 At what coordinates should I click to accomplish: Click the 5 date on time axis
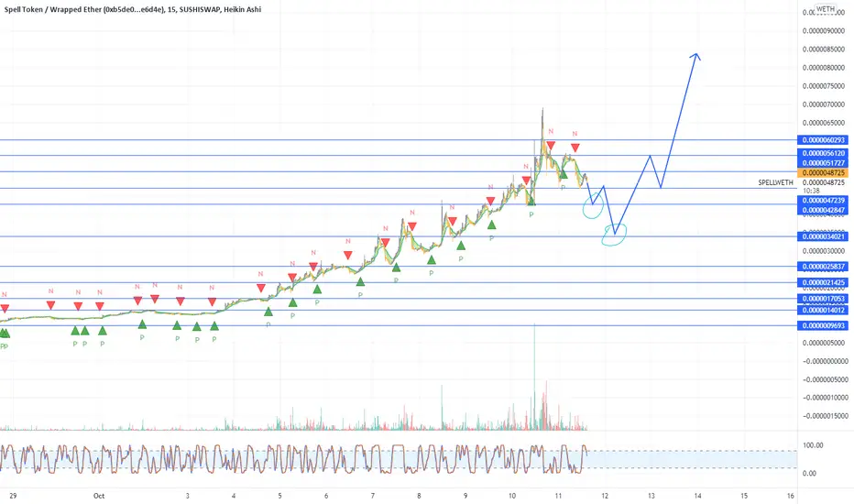[280, 496]
